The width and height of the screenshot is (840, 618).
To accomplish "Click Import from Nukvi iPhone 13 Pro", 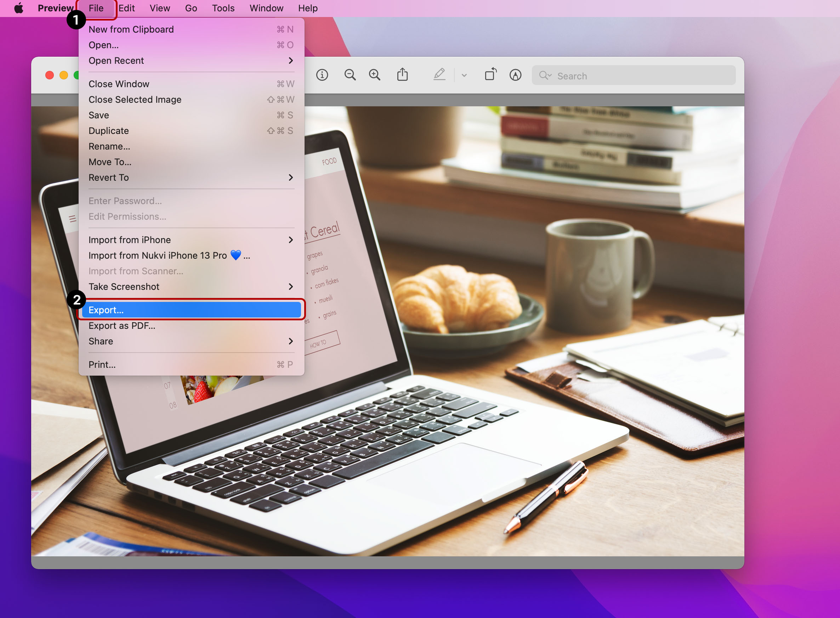I will click(169, 255).
